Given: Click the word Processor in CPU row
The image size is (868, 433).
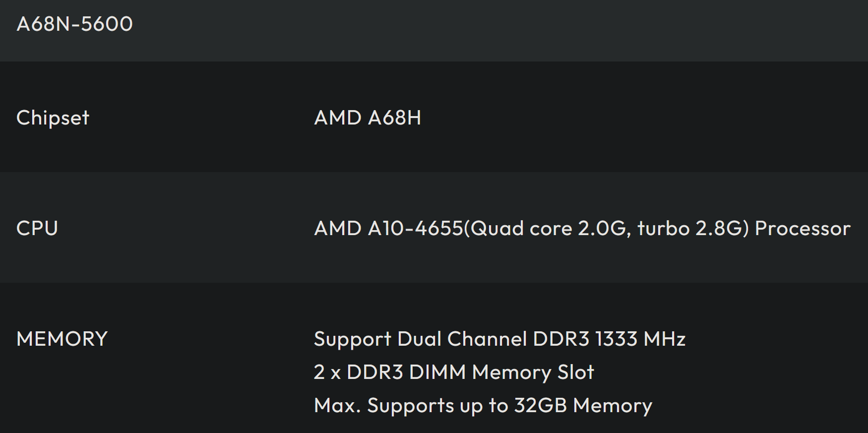Looking at the screenshot, I should (x=803, y=229).
